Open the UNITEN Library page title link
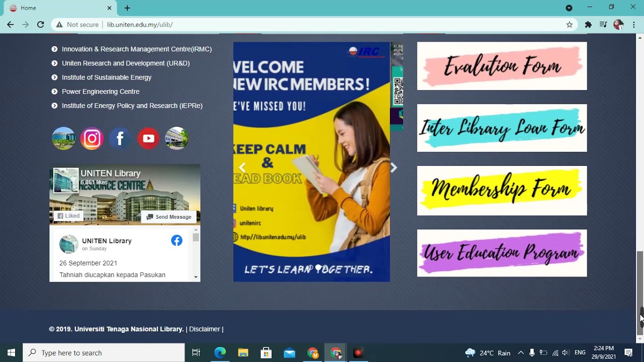 [x=111, y=173]
